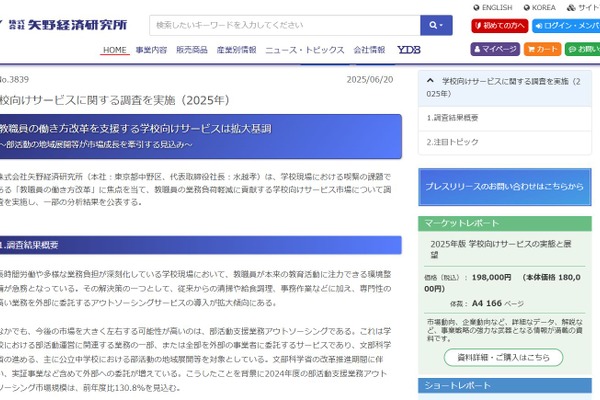The image size is (600, 400).
Task: Open the 産業別情報 menu
Action: [236, 50]
